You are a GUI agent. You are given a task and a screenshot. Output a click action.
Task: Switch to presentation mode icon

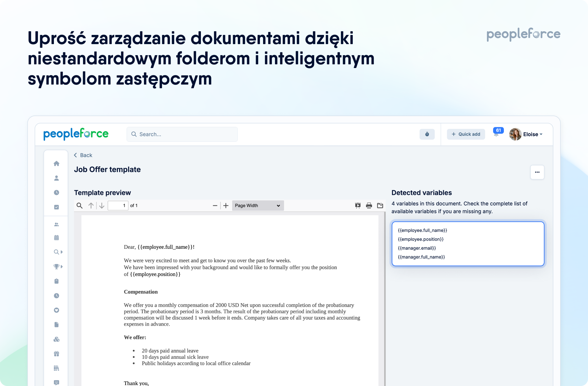coord(358,206)
